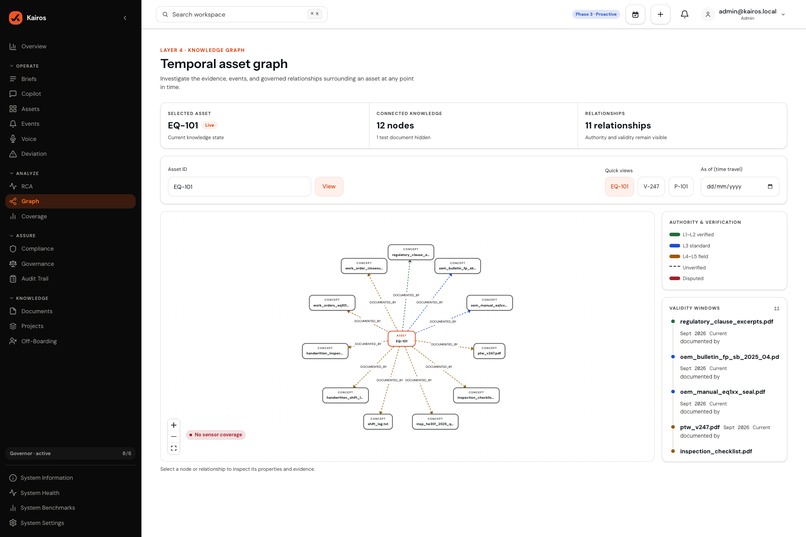The width and height of the screenshot is (806, 537).
Task: Click the L1–L2 verified green swatch
Action: pyautogui.click(x=674, y=234)
